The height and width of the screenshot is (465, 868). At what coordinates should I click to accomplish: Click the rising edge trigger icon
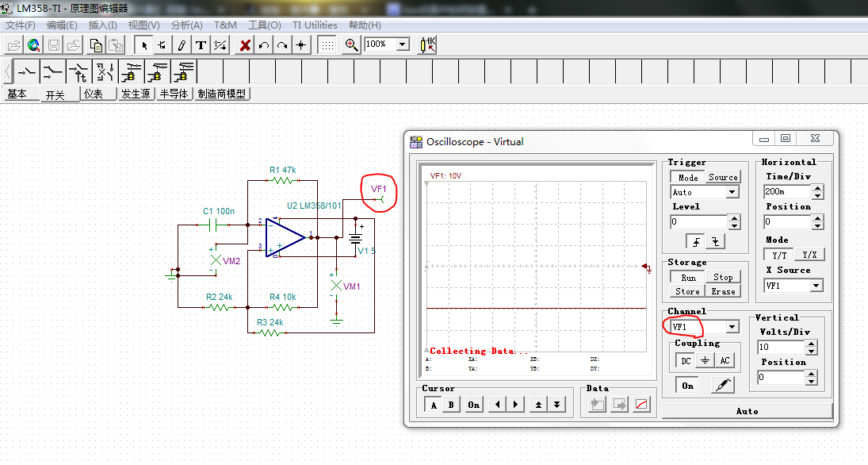(697, 242)
